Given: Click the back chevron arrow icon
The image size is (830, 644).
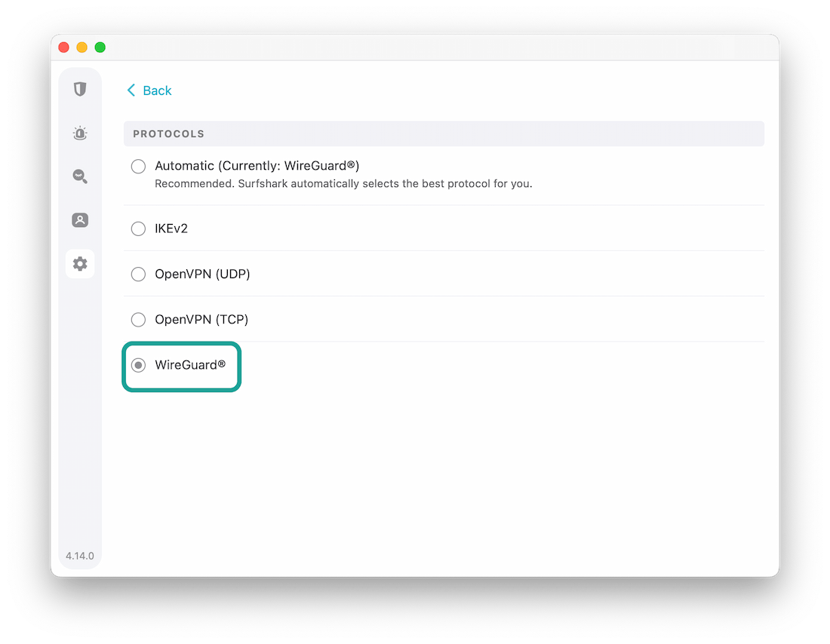Looking at the screenshot, I should [131, 90].
